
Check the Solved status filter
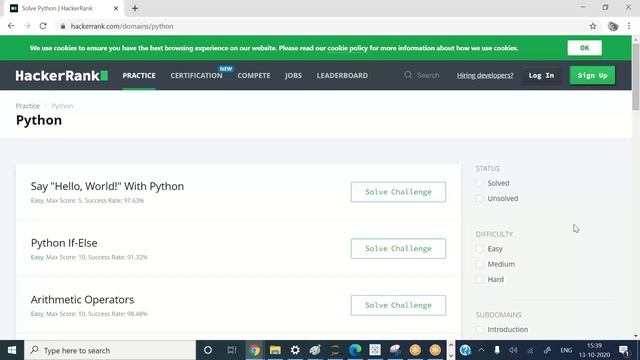pos(480,183)
